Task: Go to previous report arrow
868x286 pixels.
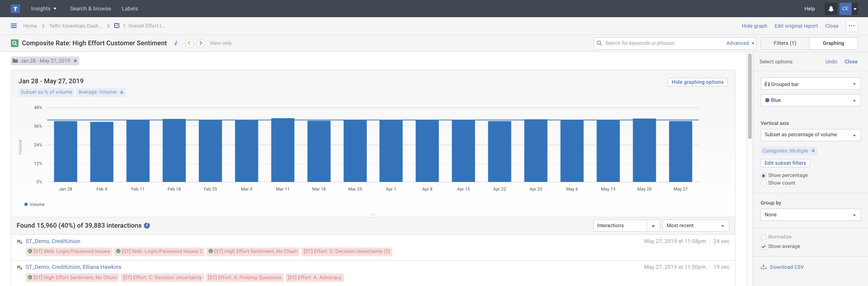Action: click(x=190, y=43)
